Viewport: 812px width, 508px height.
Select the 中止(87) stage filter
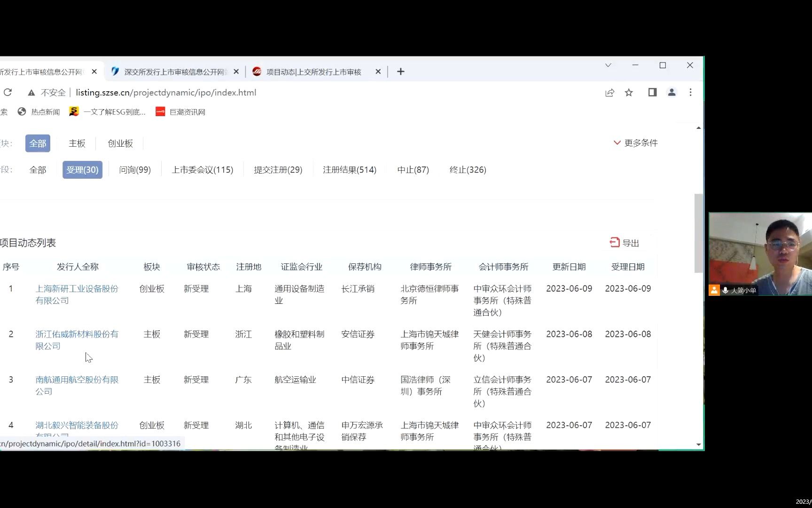click(x=413, y=170)
